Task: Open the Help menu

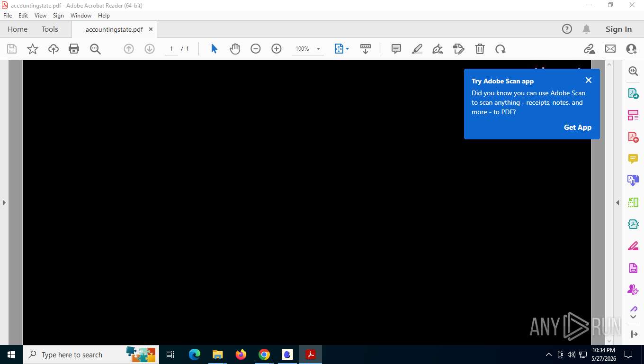Action: [104, 16]
